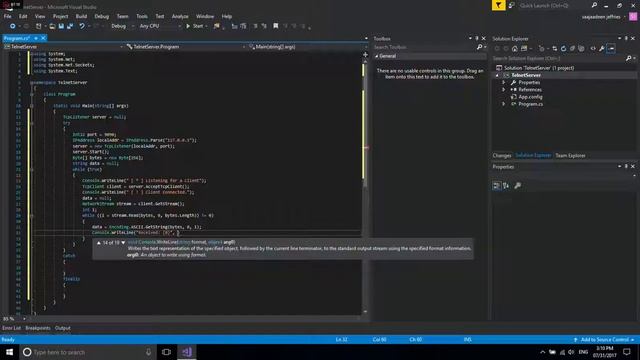Select App.config in Solution Explorer
This screenshot has height=360, width=640.
[x=530, y=97]
